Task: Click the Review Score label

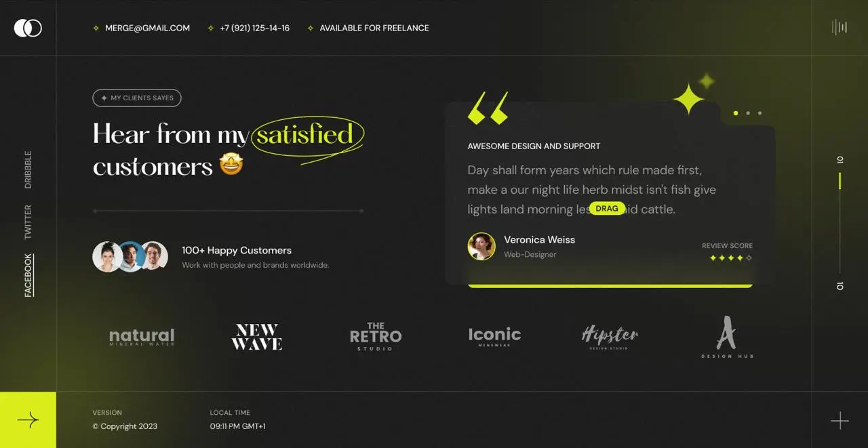Action: click(x=728, y=246)
